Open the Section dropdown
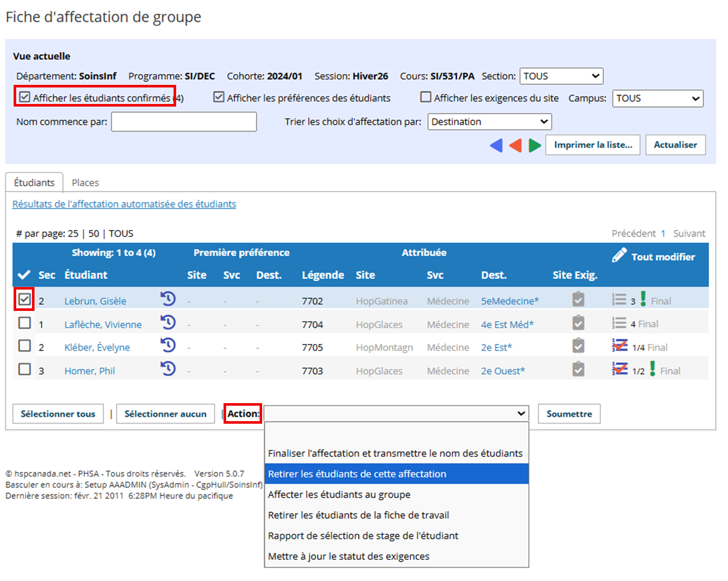 tap(561, 76)
